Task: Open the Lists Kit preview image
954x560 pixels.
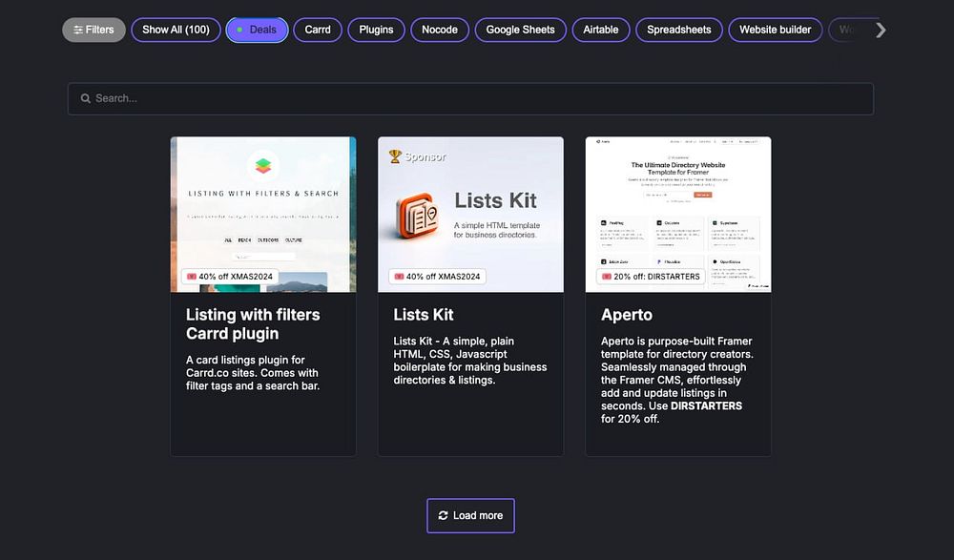Action: [471, 215]
